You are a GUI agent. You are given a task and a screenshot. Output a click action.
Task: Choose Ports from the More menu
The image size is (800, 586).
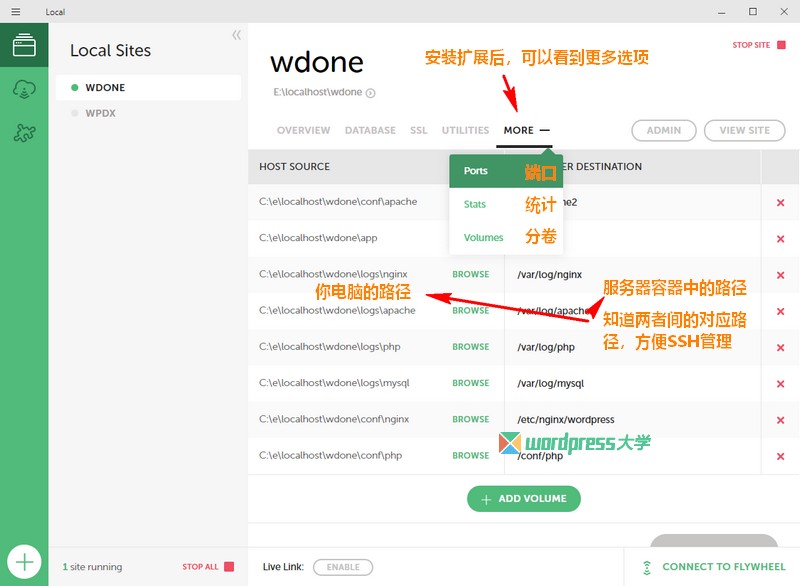(x=506, y=171)
